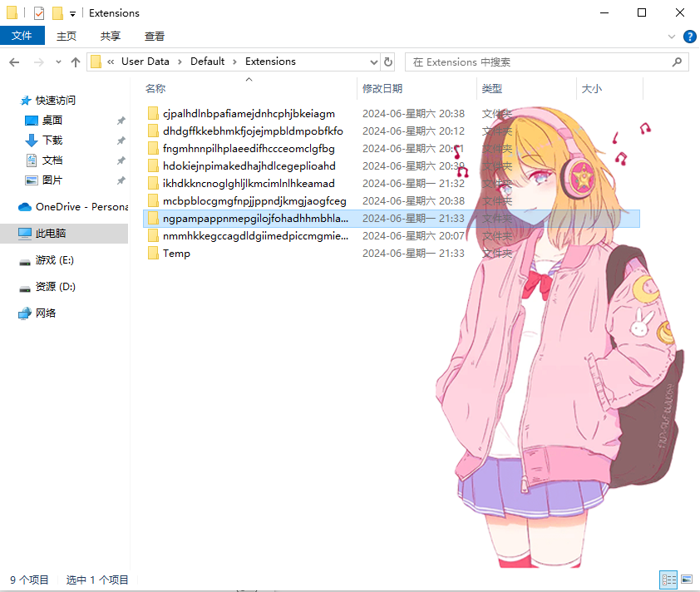Select folder hdokiejnpimakedhajhdlcegeplioahd

click(x=249, y=166)
